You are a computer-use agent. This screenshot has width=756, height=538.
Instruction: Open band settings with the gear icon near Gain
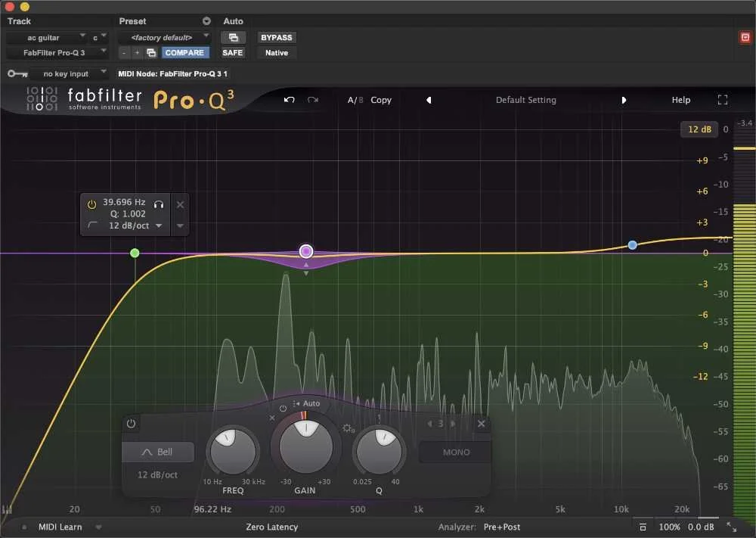347,428
